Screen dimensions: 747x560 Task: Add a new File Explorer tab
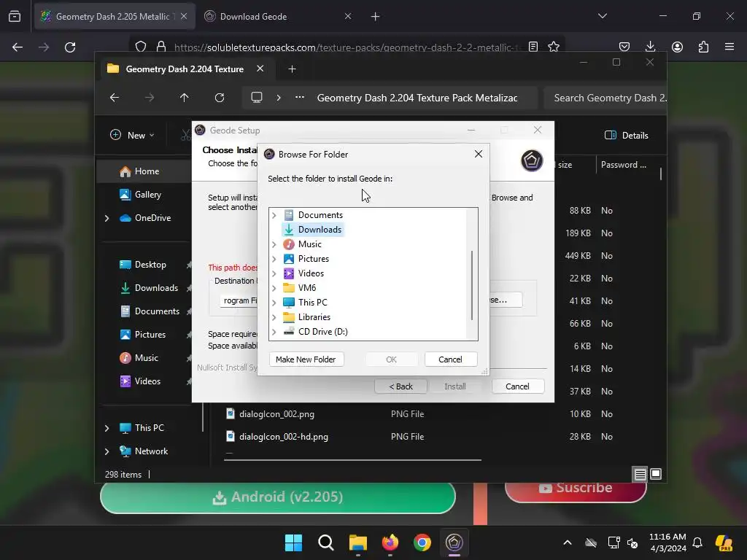tap(292, 69)
